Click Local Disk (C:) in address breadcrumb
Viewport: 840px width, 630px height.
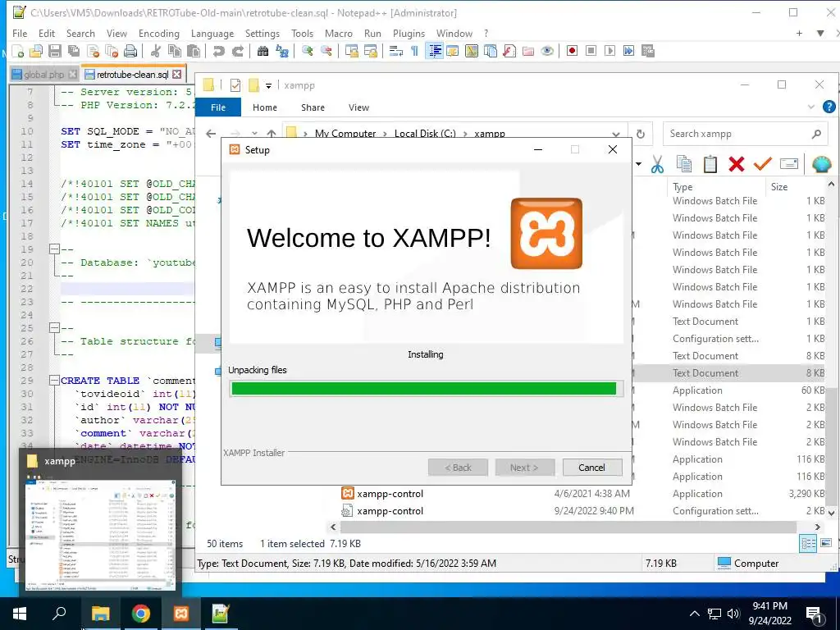(x=425, y=134)
